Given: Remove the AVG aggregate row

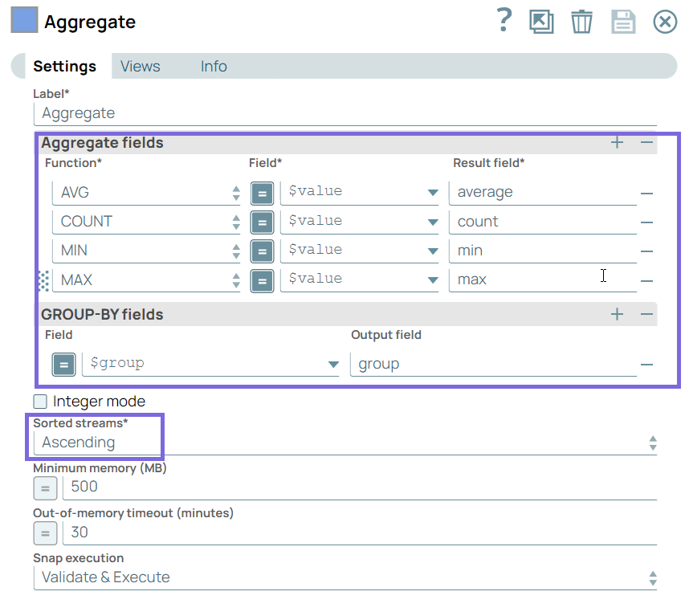Looking at the screenshot, I should [646, 194].
